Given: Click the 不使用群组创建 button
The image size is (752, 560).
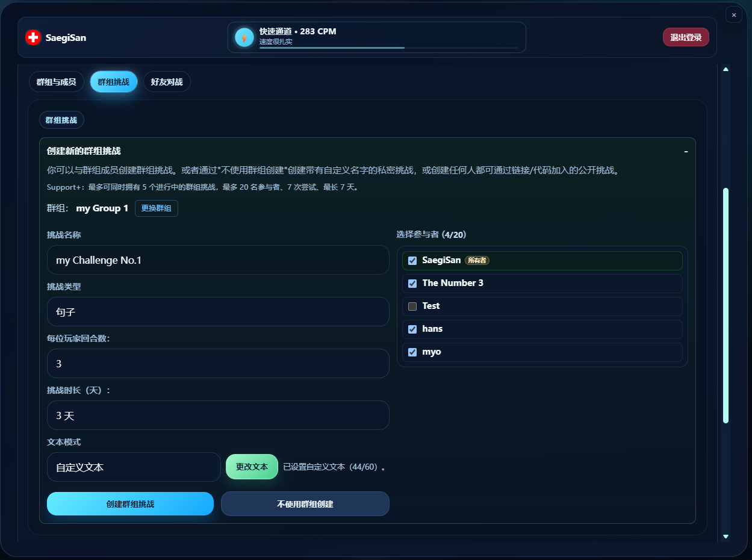Looking at the screenshot, I should pos(305,504).
